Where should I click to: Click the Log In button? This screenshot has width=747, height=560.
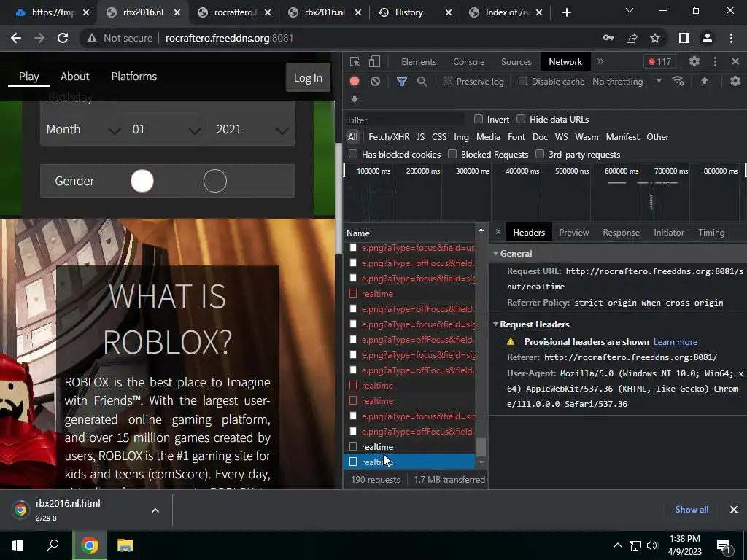308,77
